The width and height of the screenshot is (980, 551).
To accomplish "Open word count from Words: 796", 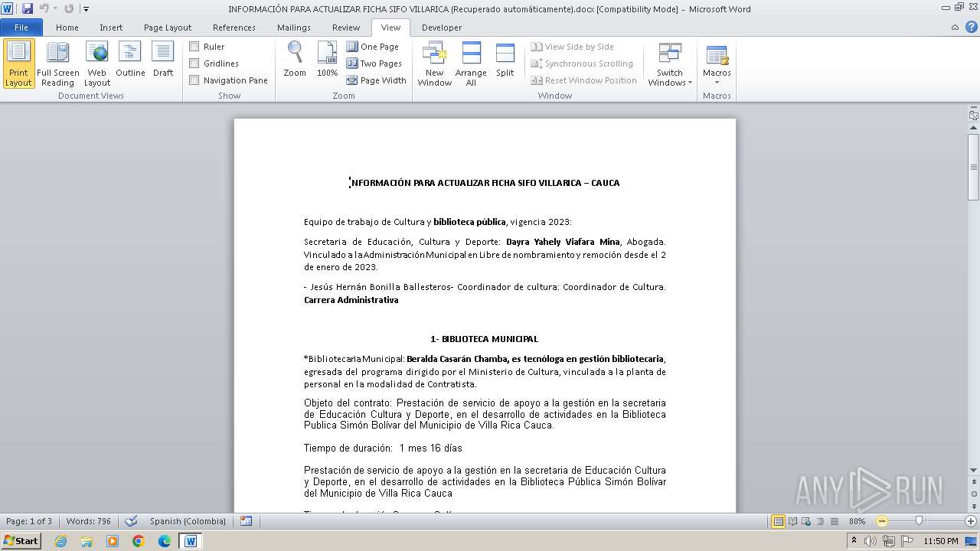I will pos(89,521).
